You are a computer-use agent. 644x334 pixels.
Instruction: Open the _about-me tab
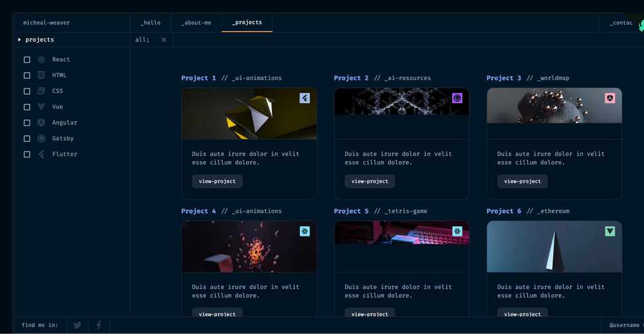[196, 23]
